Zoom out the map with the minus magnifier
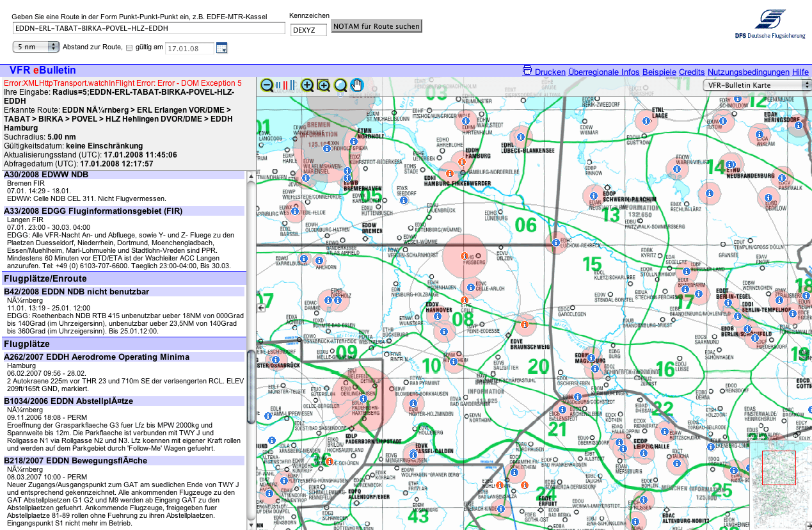The image size is (812, 530). [267, 85]
